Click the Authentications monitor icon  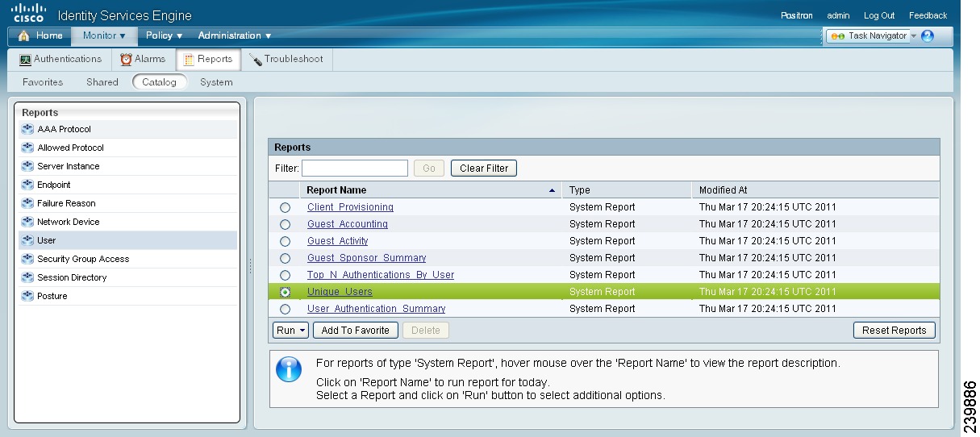[x=25, y=60]
